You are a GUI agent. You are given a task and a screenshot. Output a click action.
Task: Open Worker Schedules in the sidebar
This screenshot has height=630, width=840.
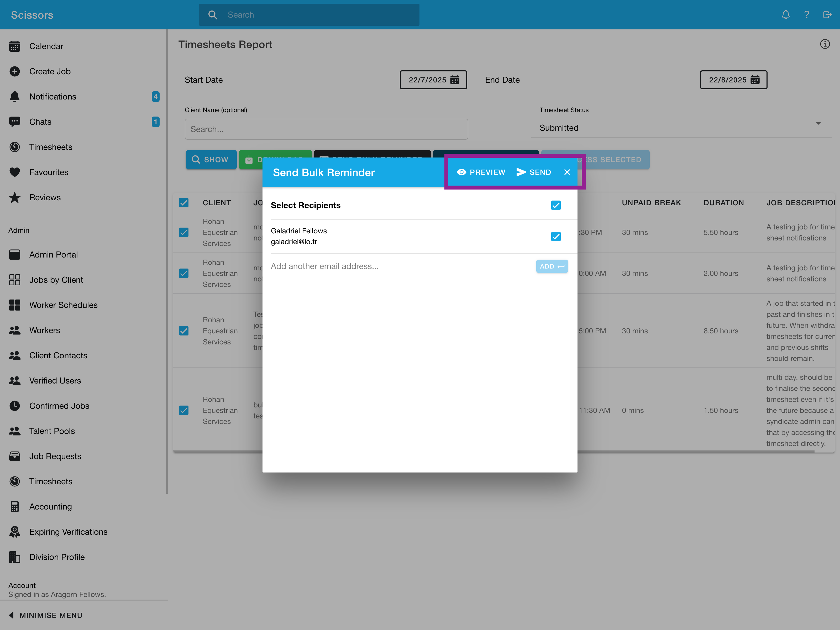point(63,305)
